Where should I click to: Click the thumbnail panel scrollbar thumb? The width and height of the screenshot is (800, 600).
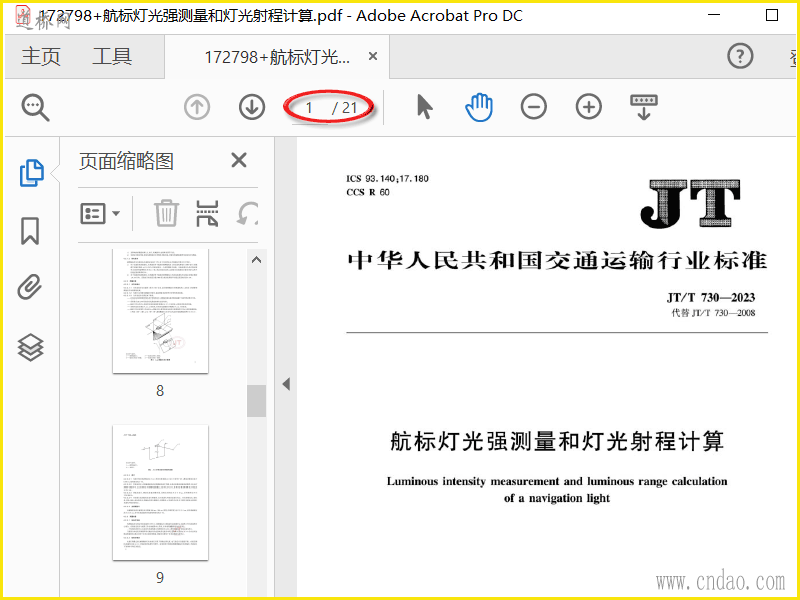(x=257, y=401)
